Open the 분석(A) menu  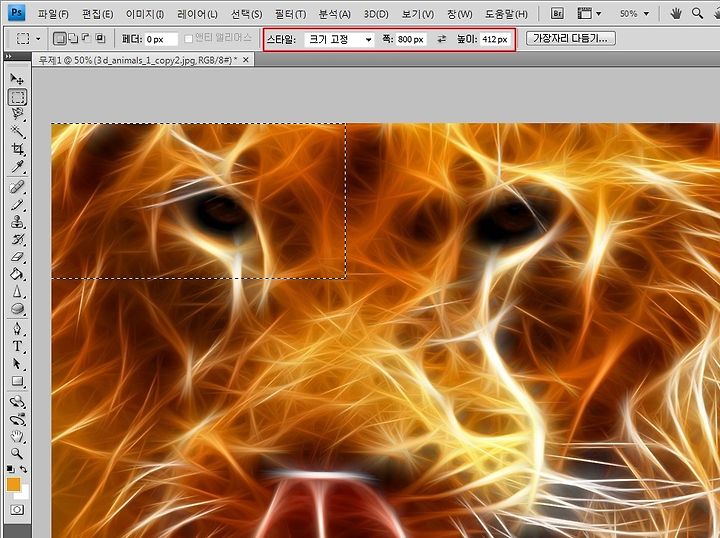pyautogui.click(x=334, y=14)
